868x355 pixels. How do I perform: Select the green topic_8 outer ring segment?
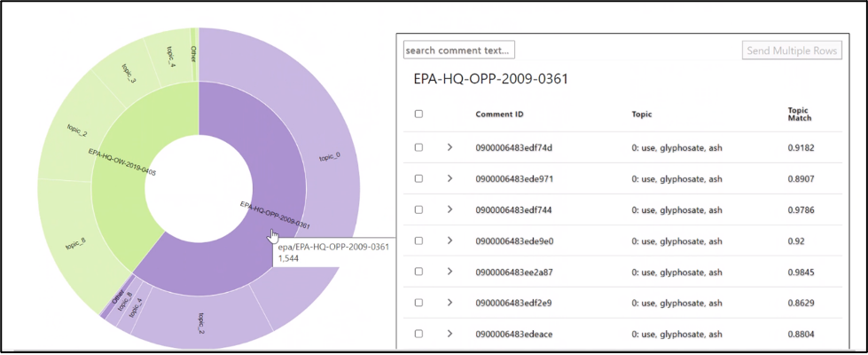click(74, 244)
